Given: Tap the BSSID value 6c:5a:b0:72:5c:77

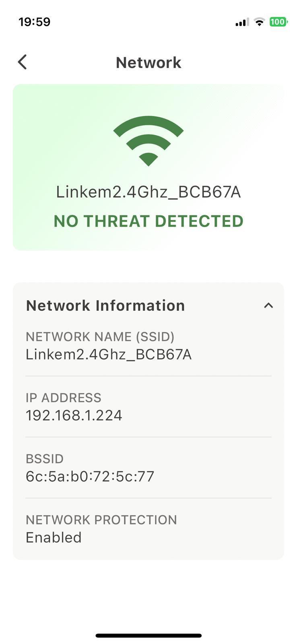Looking at the screenshot, I should click(x=90, y=477).
